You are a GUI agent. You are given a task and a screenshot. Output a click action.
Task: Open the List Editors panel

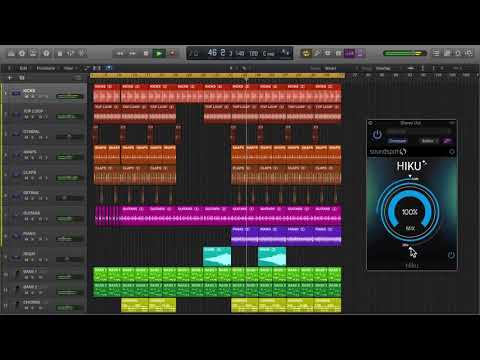pos(436,53)
